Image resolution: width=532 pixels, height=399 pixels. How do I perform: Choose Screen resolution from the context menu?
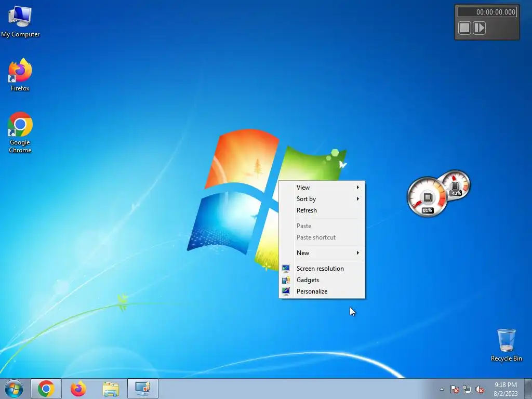point(322,269)
